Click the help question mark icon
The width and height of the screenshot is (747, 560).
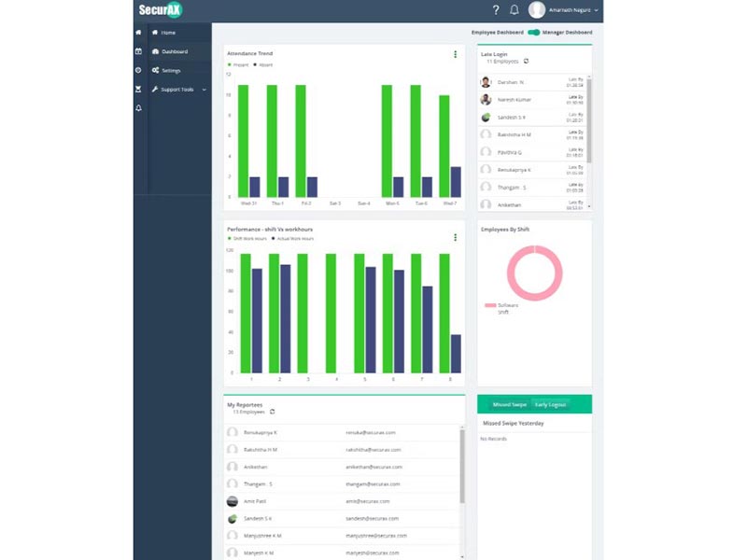tap(496, 10)
